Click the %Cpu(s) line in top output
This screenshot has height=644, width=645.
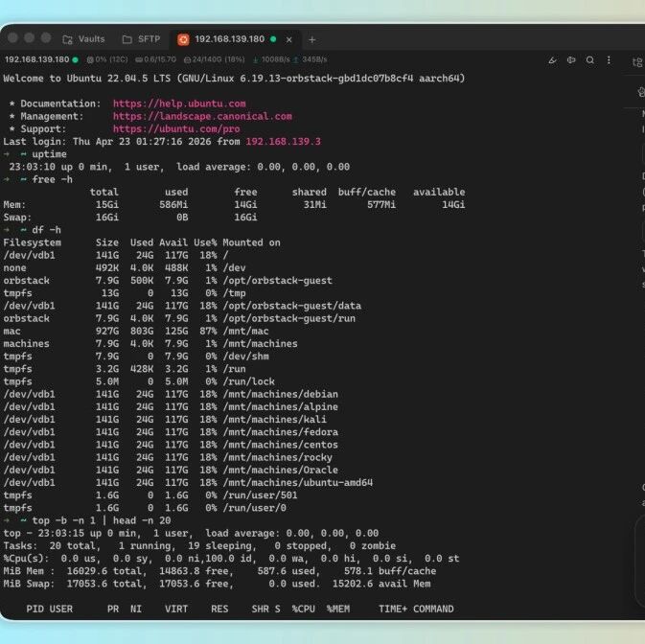[x=231, y=559]
